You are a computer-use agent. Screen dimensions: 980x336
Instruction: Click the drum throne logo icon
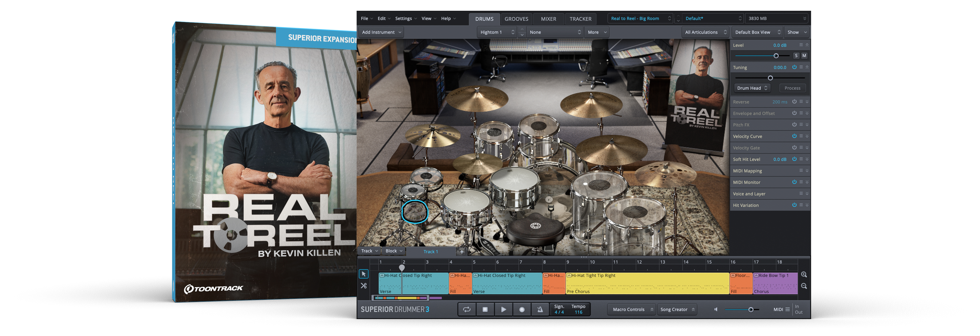(535, 226)
